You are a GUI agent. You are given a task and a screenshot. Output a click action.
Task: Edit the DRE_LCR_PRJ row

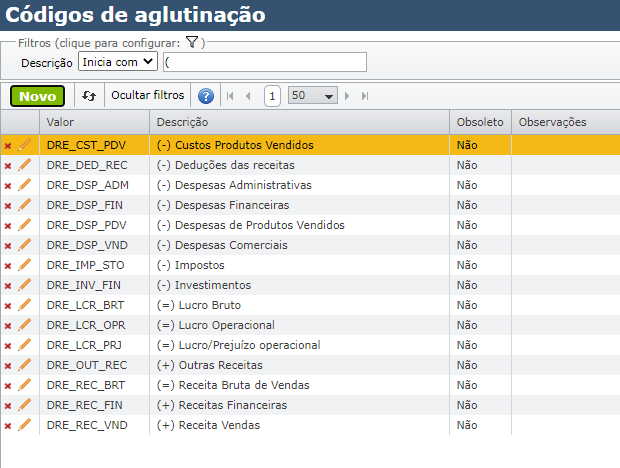[x=25, y=345]
